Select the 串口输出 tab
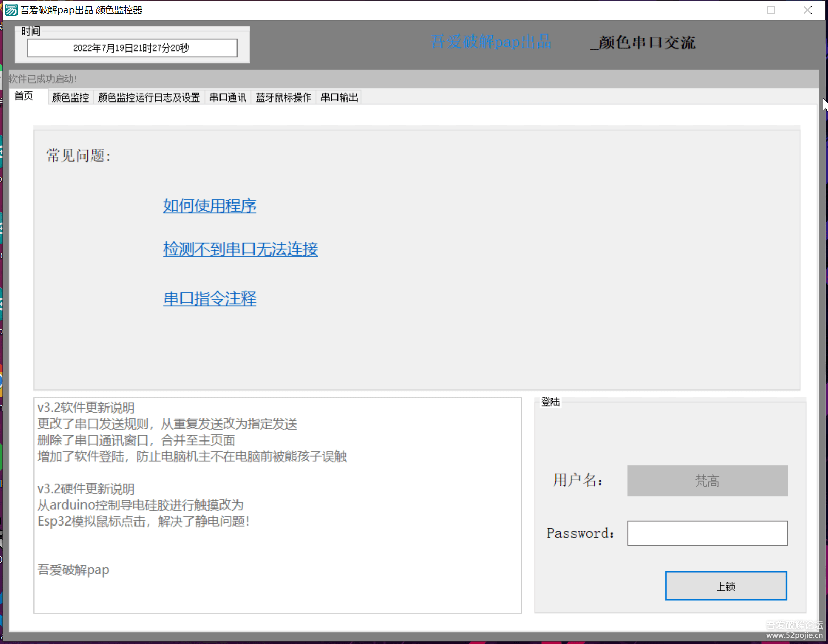Image resolution: width=828 pixels, height=644 pixels. (x=339, y=97)
